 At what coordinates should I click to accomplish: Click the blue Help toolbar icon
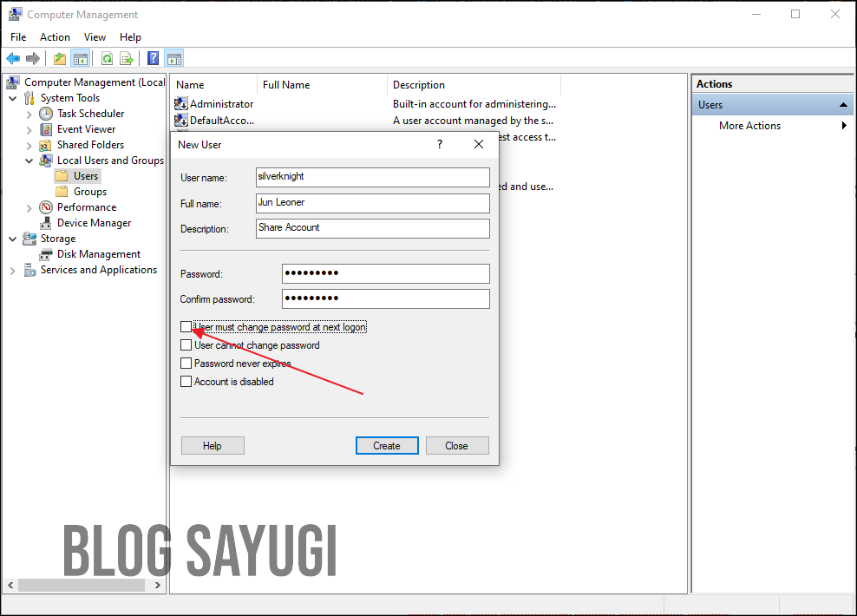pos(153,58)
